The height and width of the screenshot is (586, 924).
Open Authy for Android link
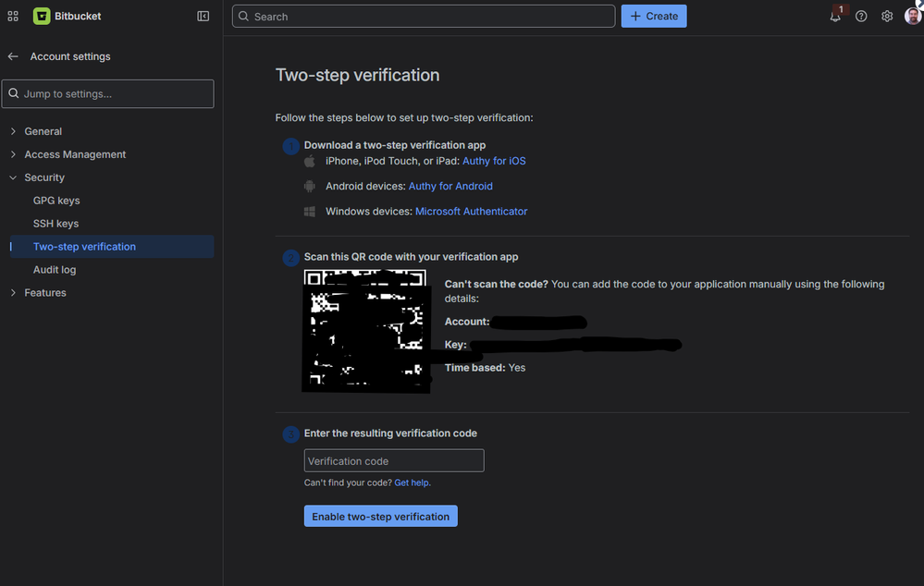(x=450, y=186)
